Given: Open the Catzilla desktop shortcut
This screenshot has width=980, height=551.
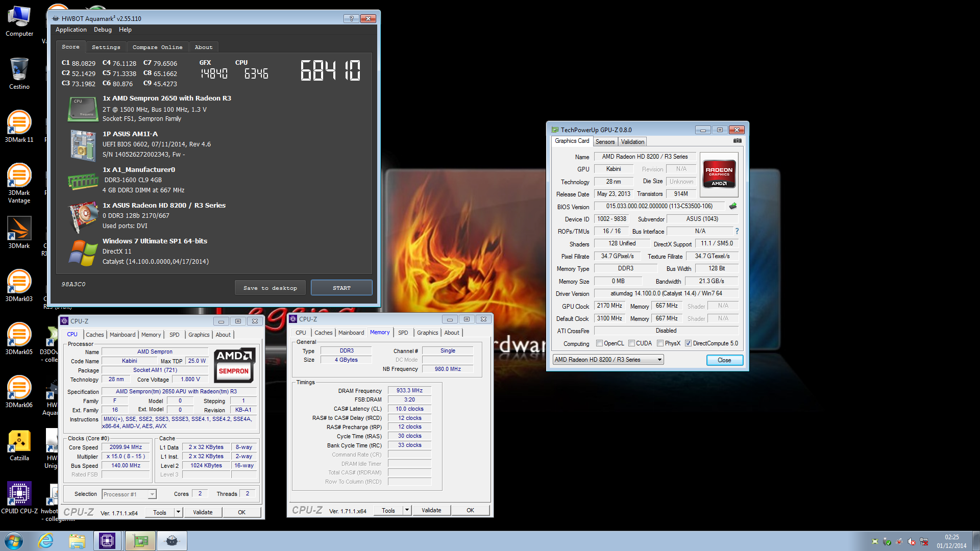Looking at the screenshot, I should [19, 445].
